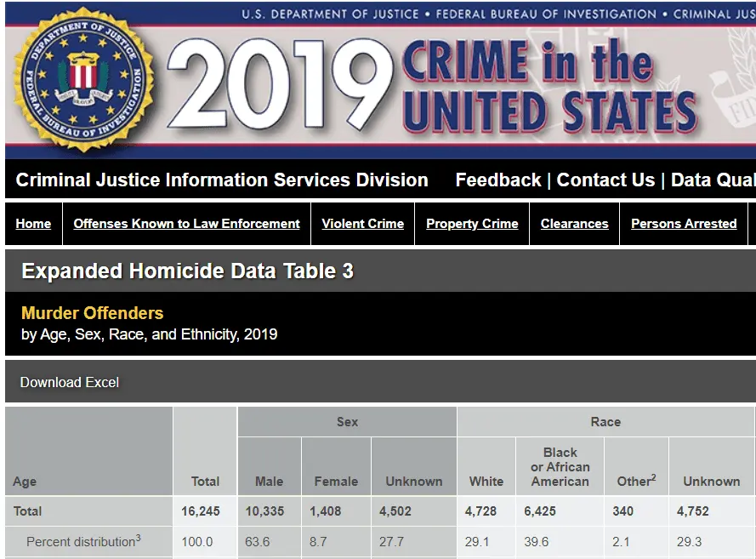Open Offenses Known to Law Enforcement menu
The height and width of the screenshot is (559, 756).
tap(186, 224)
